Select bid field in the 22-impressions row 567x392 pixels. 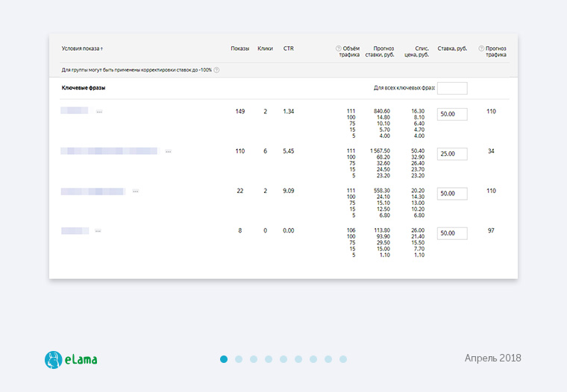tap(452, 194)
